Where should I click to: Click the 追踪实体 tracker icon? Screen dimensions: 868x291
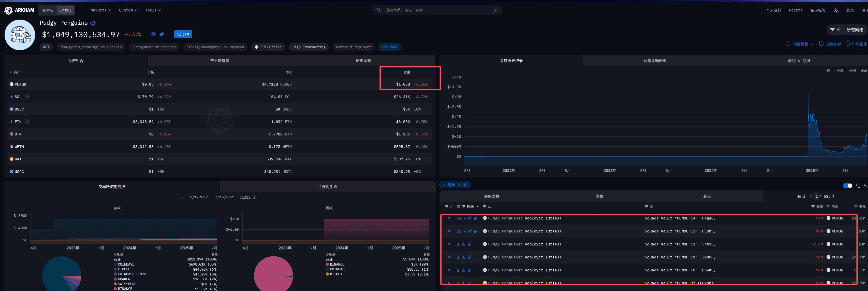(821, 44)
